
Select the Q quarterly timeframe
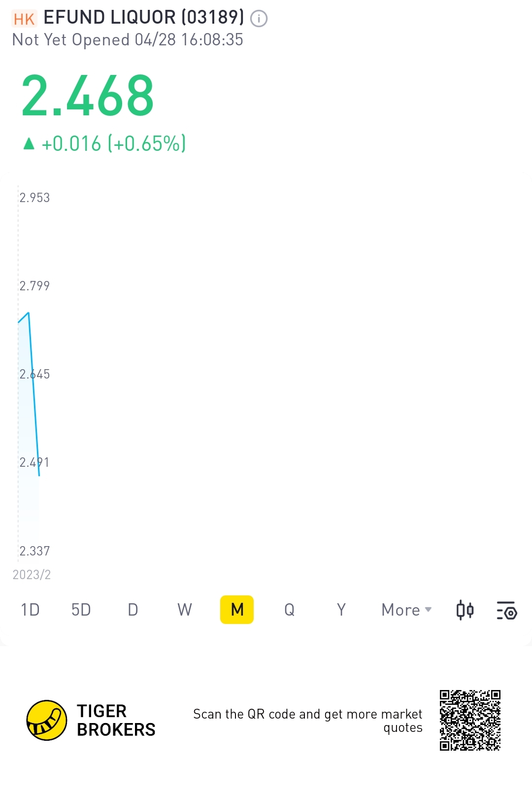[x=289, y=610]
